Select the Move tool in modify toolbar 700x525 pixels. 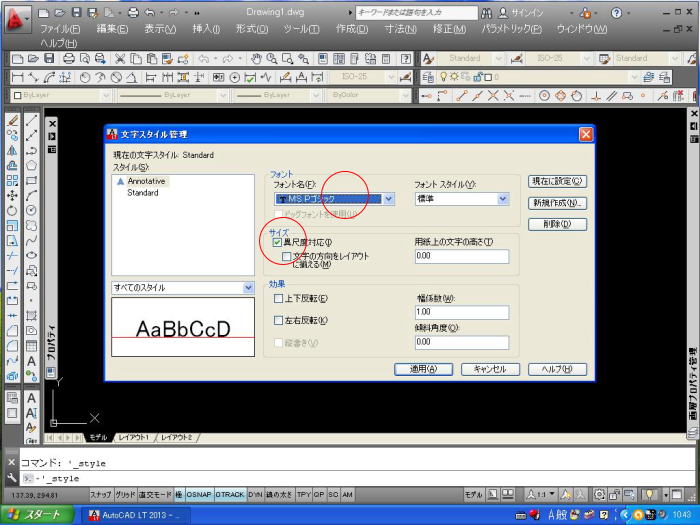(x=12, y=196)
